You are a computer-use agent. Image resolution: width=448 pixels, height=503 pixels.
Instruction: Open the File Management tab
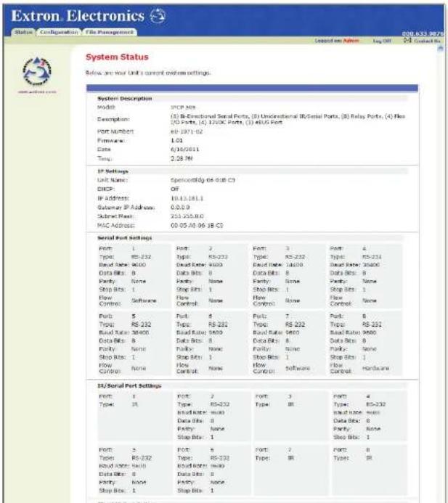click(x=110, y=32)
